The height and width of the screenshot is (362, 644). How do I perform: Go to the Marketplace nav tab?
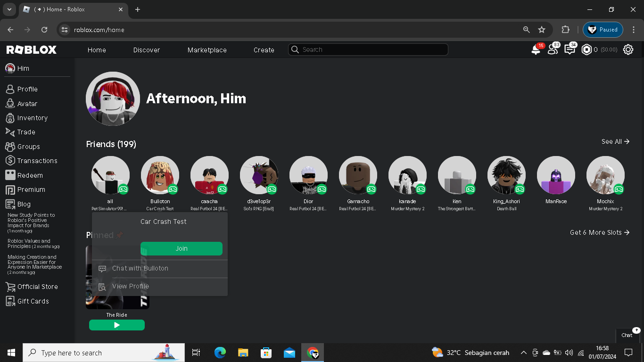coord(207,50)
